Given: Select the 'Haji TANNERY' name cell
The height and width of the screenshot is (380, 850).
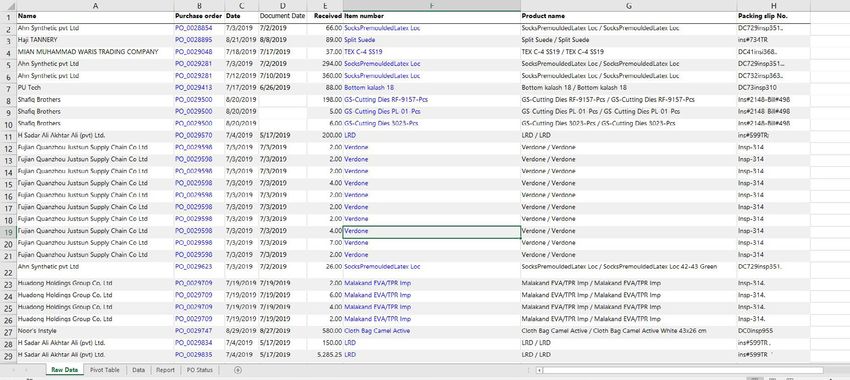Looking at the screenshot, I should coord(95,40).
